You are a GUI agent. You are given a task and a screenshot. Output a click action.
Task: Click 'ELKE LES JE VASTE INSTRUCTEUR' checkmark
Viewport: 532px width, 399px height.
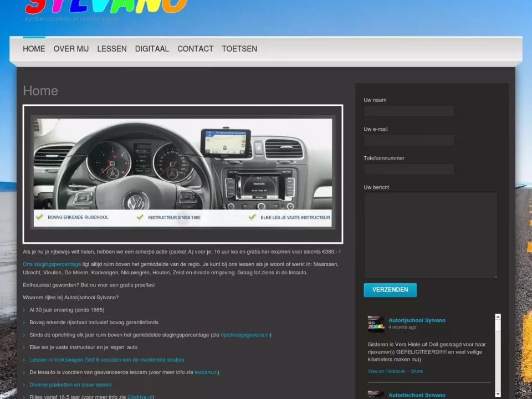click(252, 217)
